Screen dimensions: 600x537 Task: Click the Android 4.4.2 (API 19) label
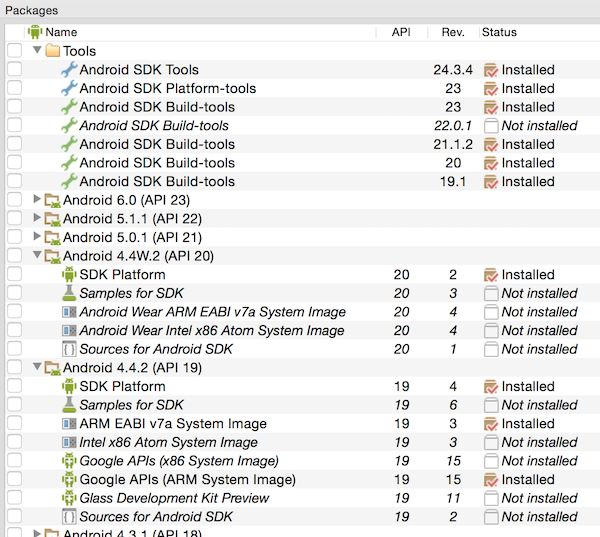click(132, 368)
